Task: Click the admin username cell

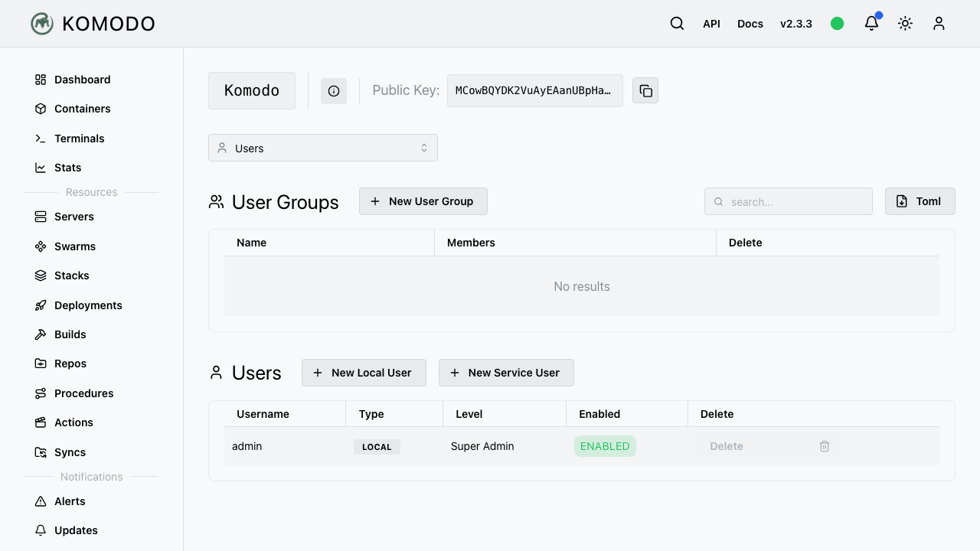Action: pos(247,446)
